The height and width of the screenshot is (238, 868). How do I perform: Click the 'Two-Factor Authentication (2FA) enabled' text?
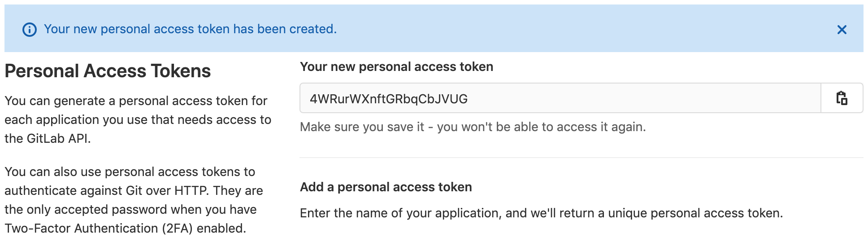tap(125, 228)
